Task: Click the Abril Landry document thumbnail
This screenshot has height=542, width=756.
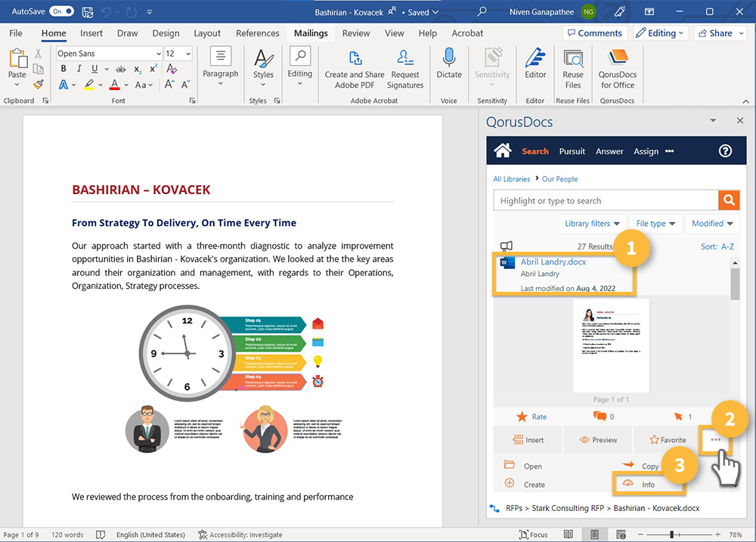Action: tap(611, 345)
